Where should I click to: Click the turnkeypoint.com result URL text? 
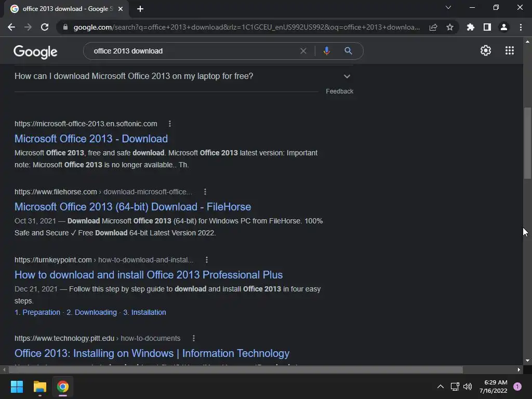coord(104,260)
